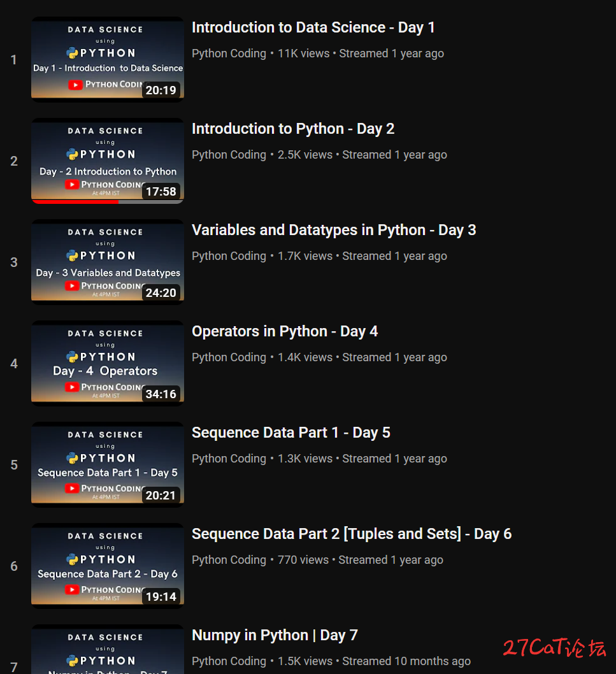Click the "Streamed 10 months ago" text
The height and width of the screenshot is (674, 616).
[406, 661]
